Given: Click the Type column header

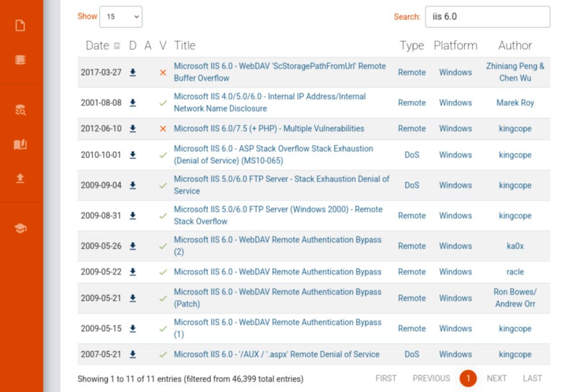Looking at the screenshot, I should click(x=412, y=45).
